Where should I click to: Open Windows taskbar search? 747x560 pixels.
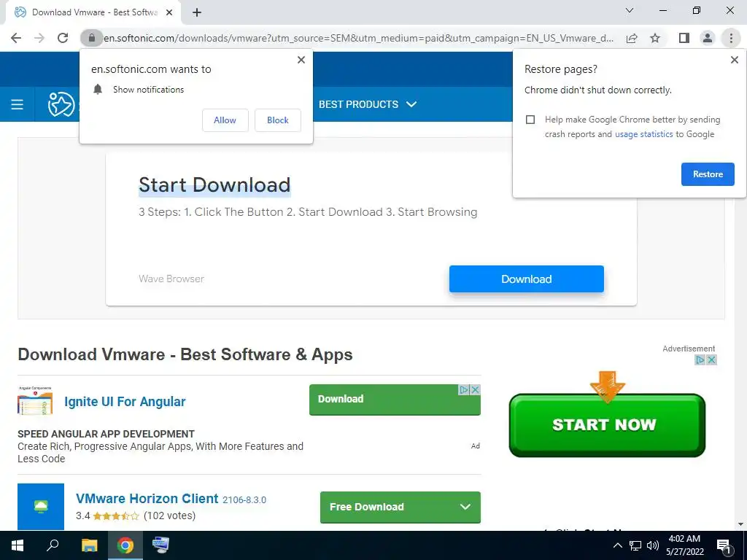point(53,545)
